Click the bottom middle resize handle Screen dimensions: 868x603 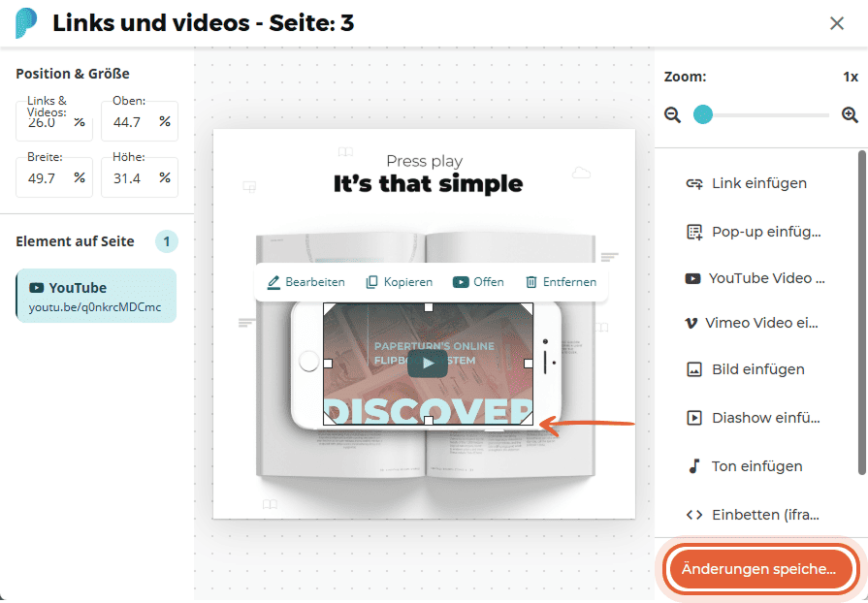429,421
